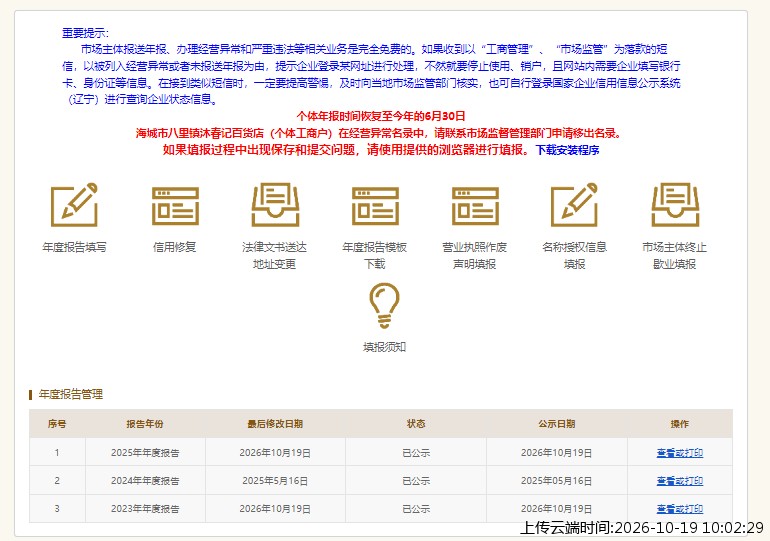Click the 最后修改日期 column header
The height and width of the screenshot is (541, 770).
(x=275, y=424)
